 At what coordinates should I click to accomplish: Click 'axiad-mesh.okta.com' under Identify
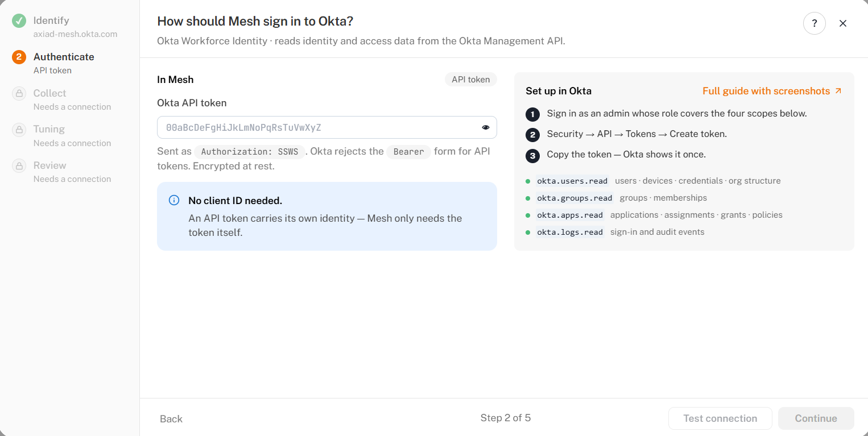[x=76, y=34]
